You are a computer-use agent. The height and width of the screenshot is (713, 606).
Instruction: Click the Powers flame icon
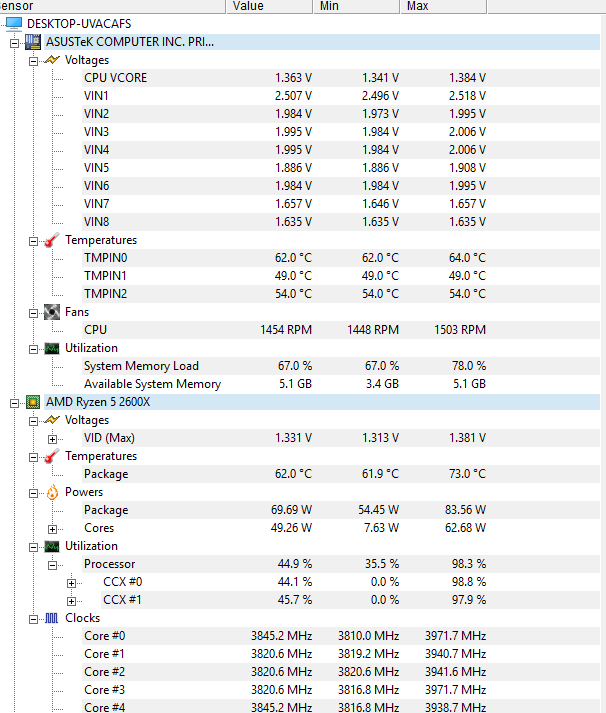click(52, 492)
